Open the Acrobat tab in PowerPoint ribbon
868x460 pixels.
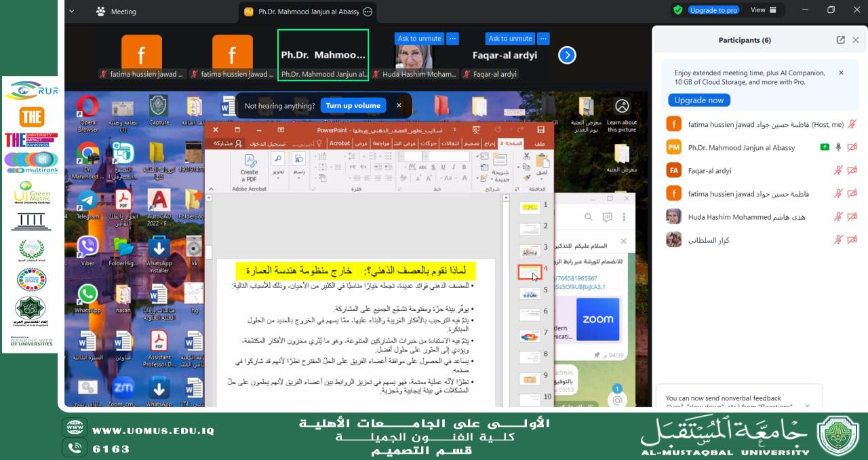[x=340, y=143]
